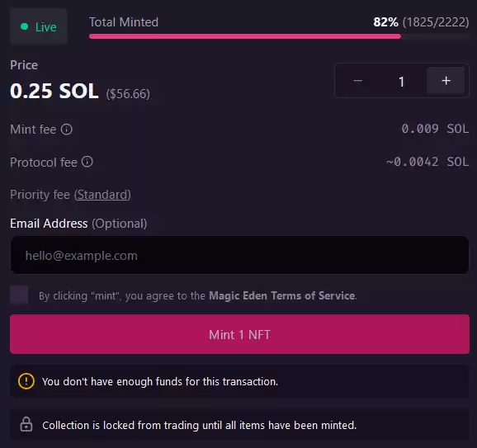Decrease mint quantity with minus button
Screen dimensions: 477x448
tap(358, 81)
